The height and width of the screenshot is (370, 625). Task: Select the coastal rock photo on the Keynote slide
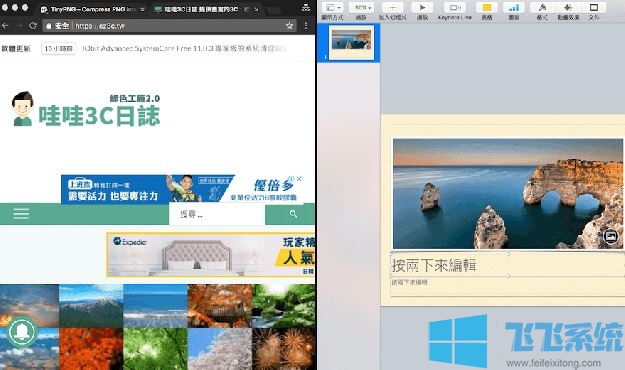click(x=507, y=194)
